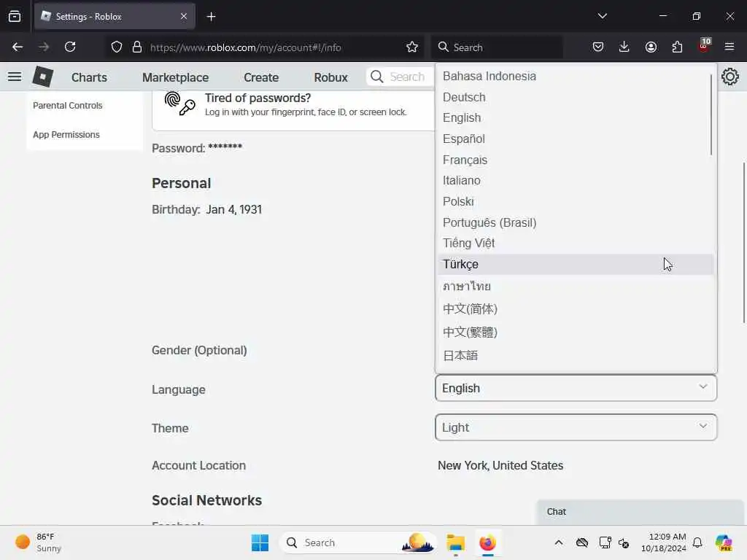Focus the Roblox search field

(400, 77)
